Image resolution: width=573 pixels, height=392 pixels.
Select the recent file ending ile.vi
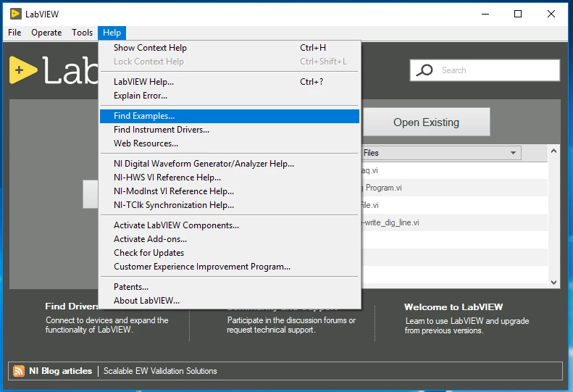click(x=455, y=205)
